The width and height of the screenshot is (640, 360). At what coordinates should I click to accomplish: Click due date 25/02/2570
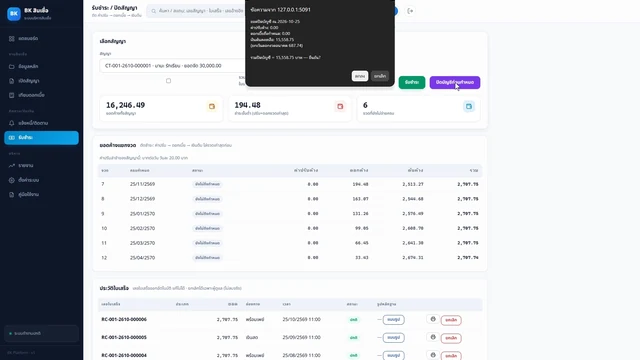[142, 228]
